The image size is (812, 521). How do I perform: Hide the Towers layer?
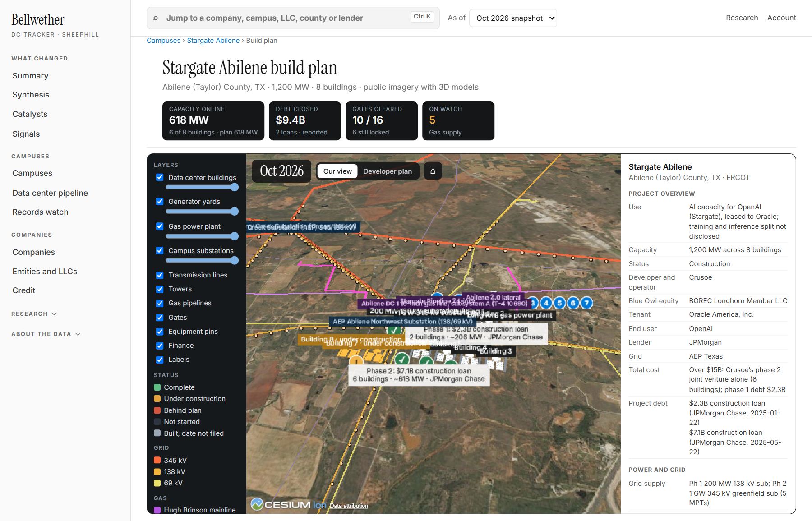[160, 289]
